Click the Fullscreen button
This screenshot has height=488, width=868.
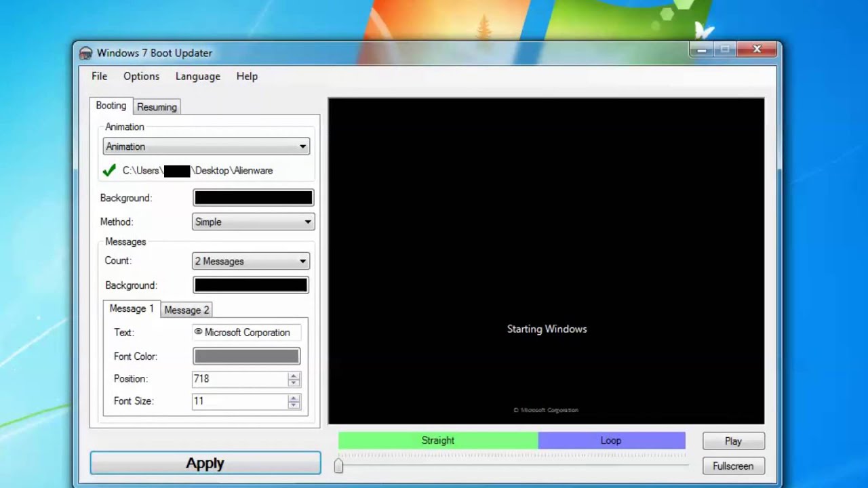tap(733, 466)
